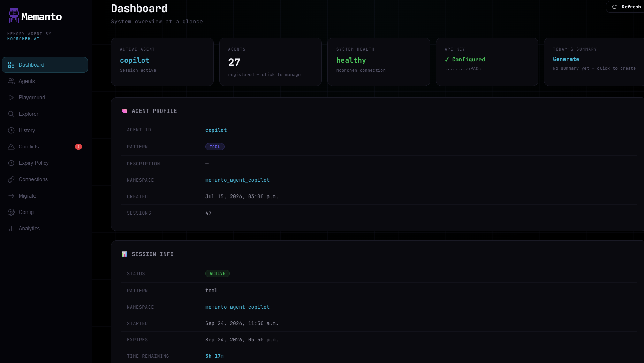Screen dimensions: 644x363
Task: Go to Connections
Action: tap(45, 179)
